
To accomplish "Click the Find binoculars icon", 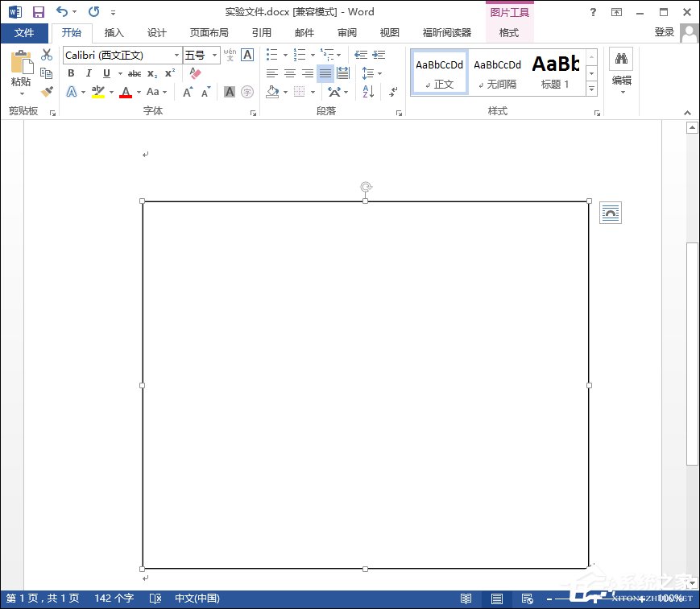I will tap(621, 59).
